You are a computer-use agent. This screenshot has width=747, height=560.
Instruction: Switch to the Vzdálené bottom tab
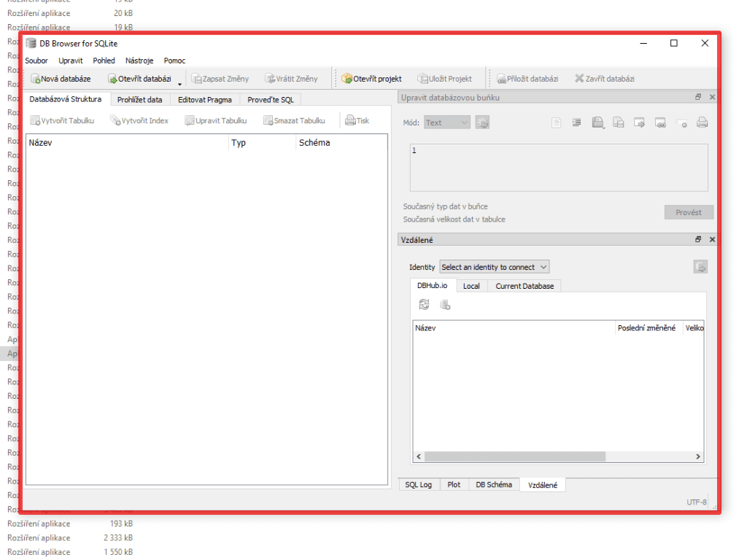click(x=543, y=485)
